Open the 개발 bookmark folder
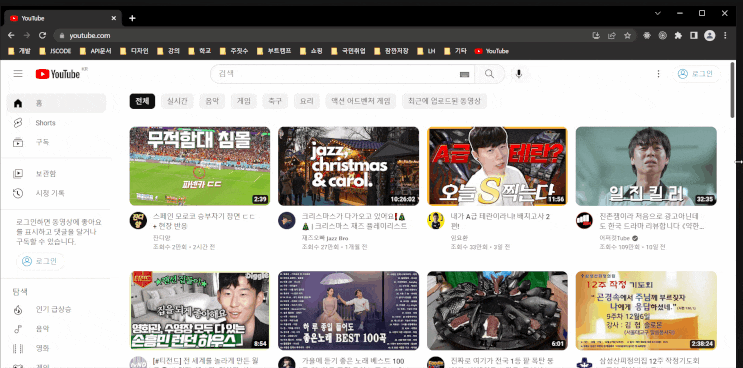 tap(19, 51)
